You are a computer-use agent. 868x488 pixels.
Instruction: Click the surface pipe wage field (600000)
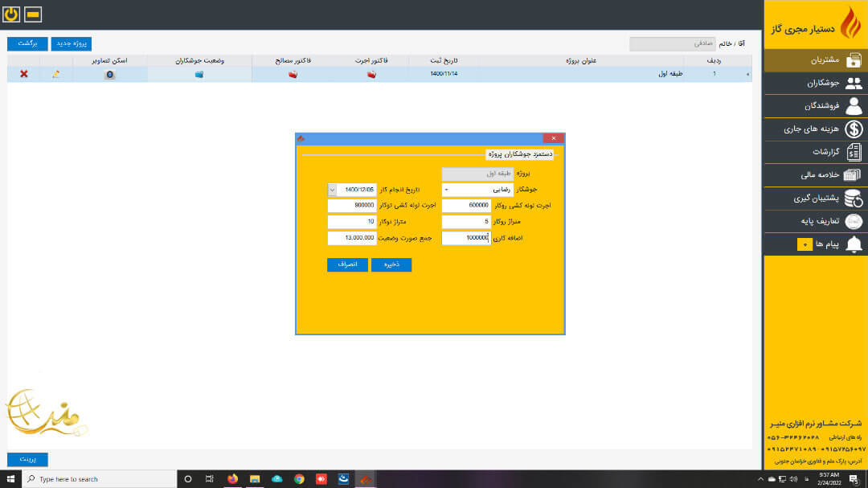(466, 206)
